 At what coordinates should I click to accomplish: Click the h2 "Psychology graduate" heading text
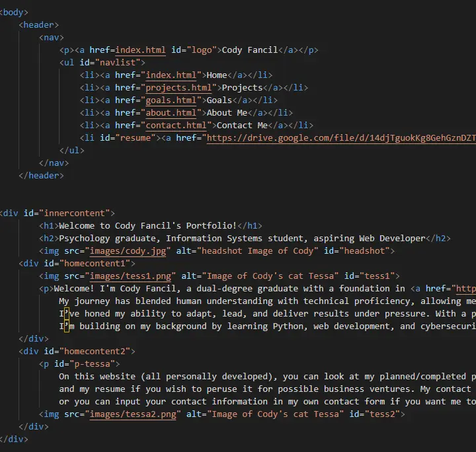point(242,239)
